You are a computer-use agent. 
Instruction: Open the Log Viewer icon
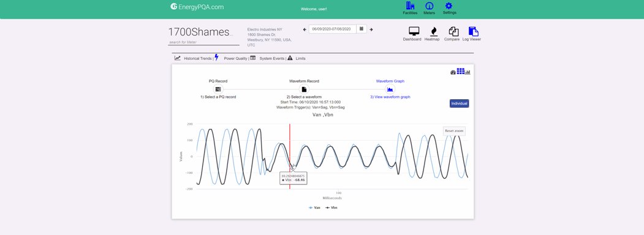click(473, 31)
